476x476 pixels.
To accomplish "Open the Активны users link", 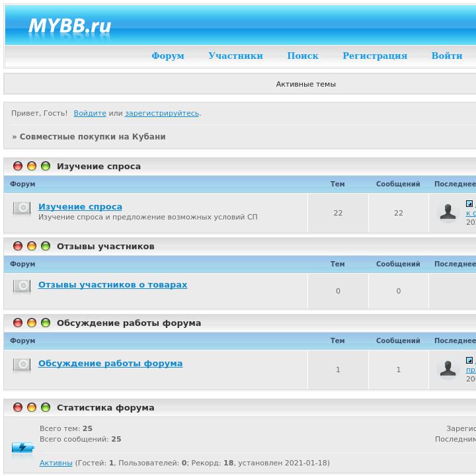I will pyautogui.click(x=56, y=463).
